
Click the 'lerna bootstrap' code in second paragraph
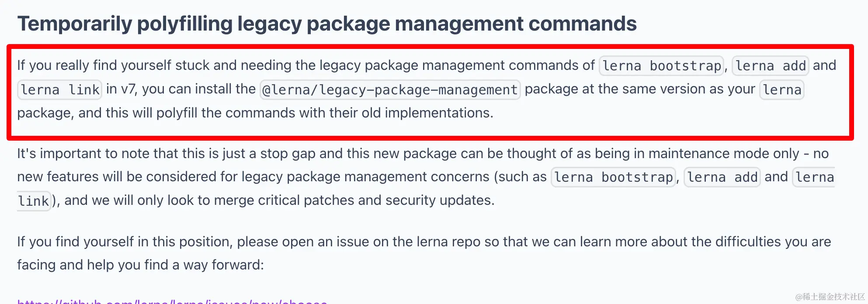point(614,177)
